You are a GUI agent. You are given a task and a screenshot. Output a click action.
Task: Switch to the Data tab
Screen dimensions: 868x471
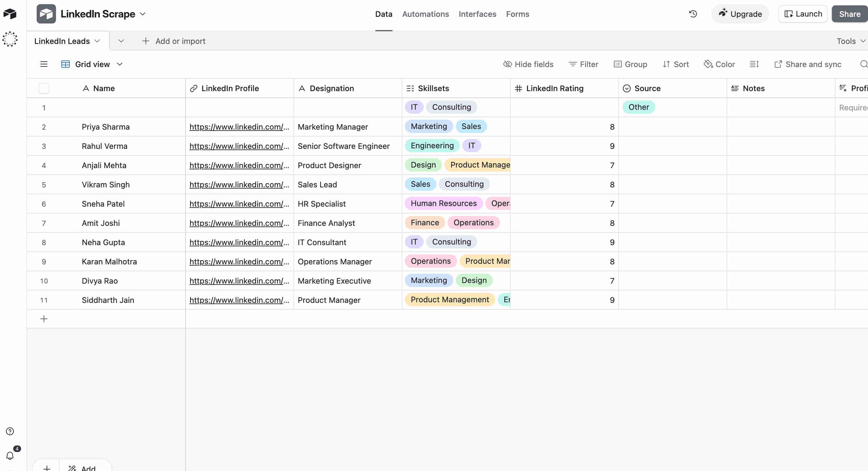coord(383,14)
